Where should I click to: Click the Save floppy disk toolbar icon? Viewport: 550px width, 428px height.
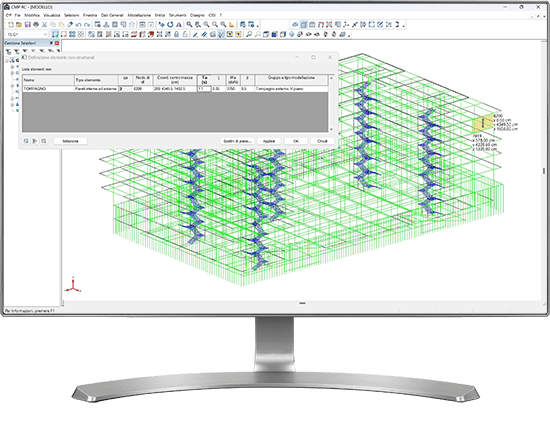[x=27, y=25]
